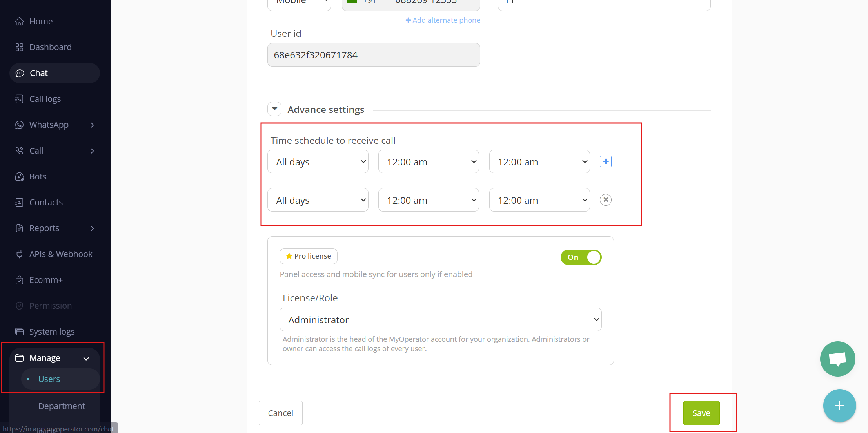The image size is (868, 433).
Task: Click Add alternate phone link
Action: point(443,20)
